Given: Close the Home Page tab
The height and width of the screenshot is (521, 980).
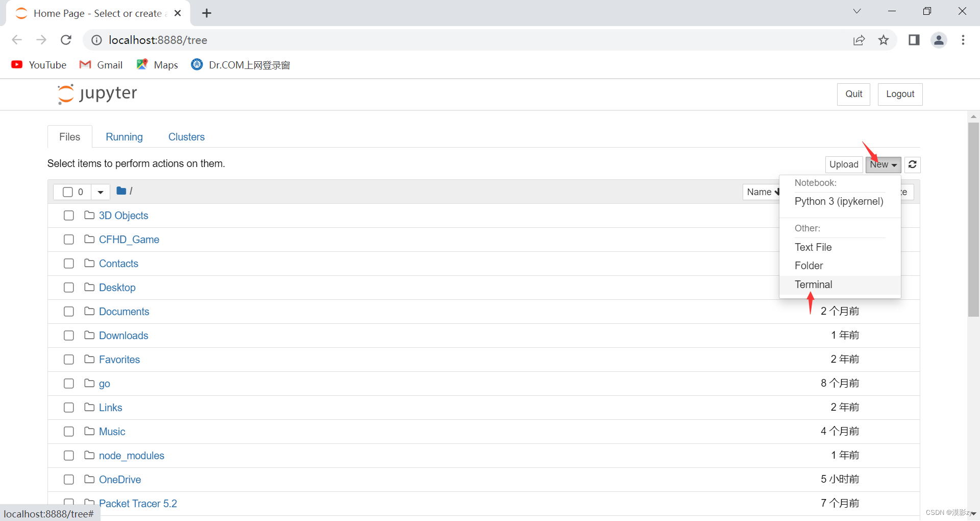Looking at the screenshot, I should tap(178, 13).
